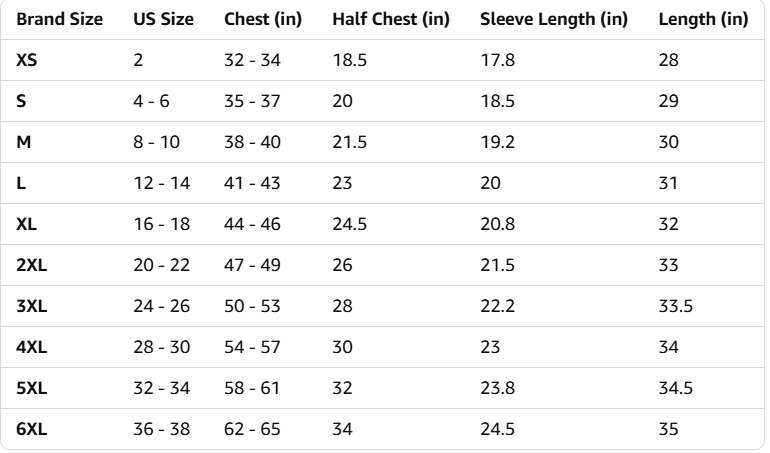
Task: Select the 6XL brand size cell
Action: (x=32, y=429)
